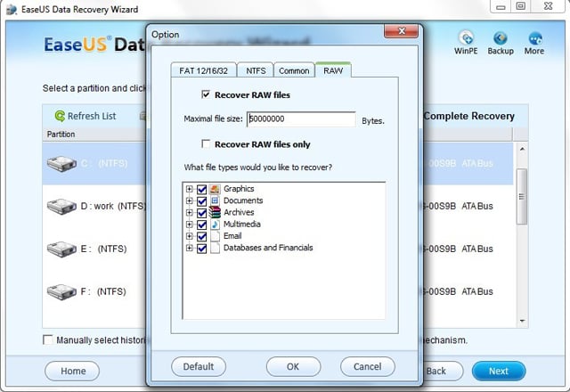Click the Databases and Financials file icon
The height and width of the screenshot is (392, 570).
click(216, 248)
